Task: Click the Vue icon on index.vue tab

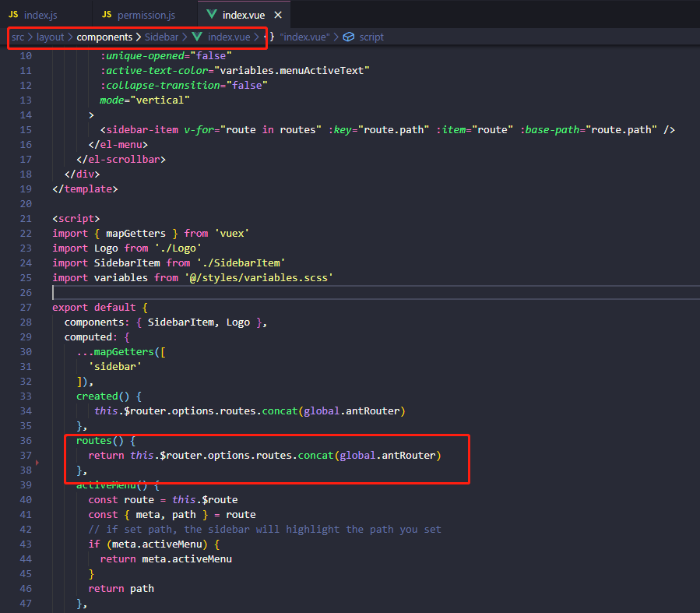Action: [212, 15]
